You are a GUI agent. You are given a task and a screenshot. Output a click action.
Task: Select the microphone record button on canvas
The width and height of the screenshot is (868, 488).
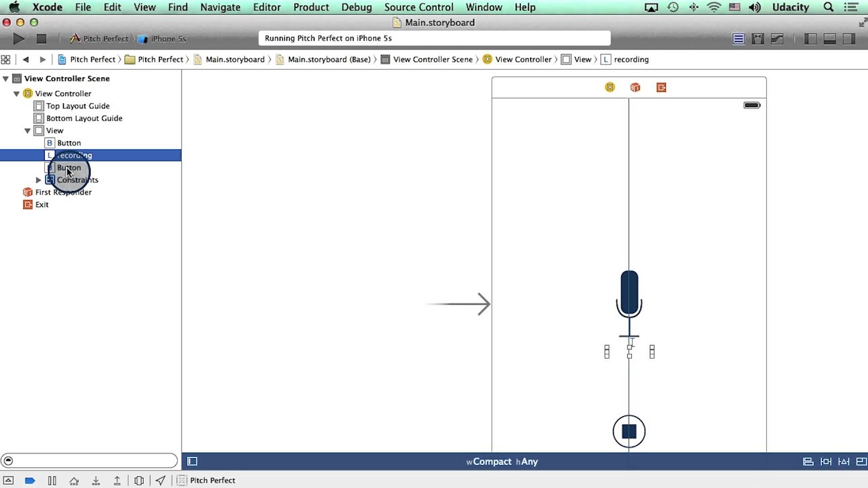click(x=629, y=304)
